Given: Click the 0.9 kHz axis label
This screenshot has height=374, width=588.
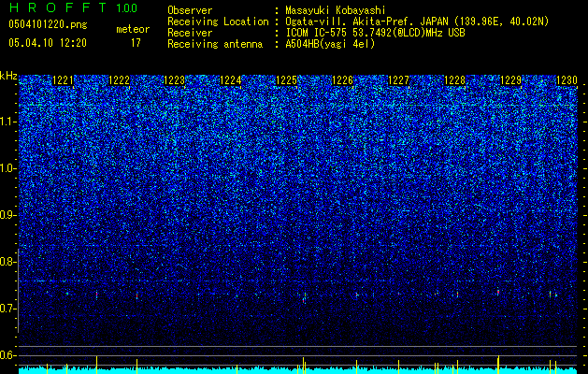Looking at the screenshot, I should (8, 215).
